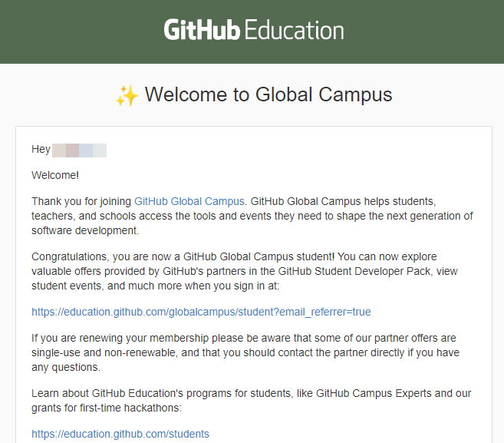
Task: Click the 'Welcome!' line in the email
Action: [55, 175]
